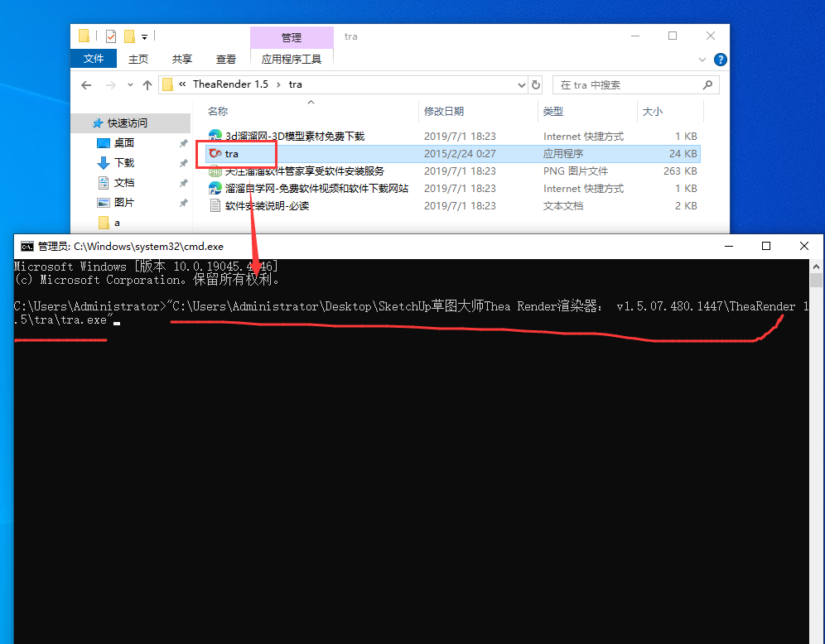Select the 3d溜溜网-3D模型素材免费下载 shortcut

pyautogui.click(x=295, y=137)
